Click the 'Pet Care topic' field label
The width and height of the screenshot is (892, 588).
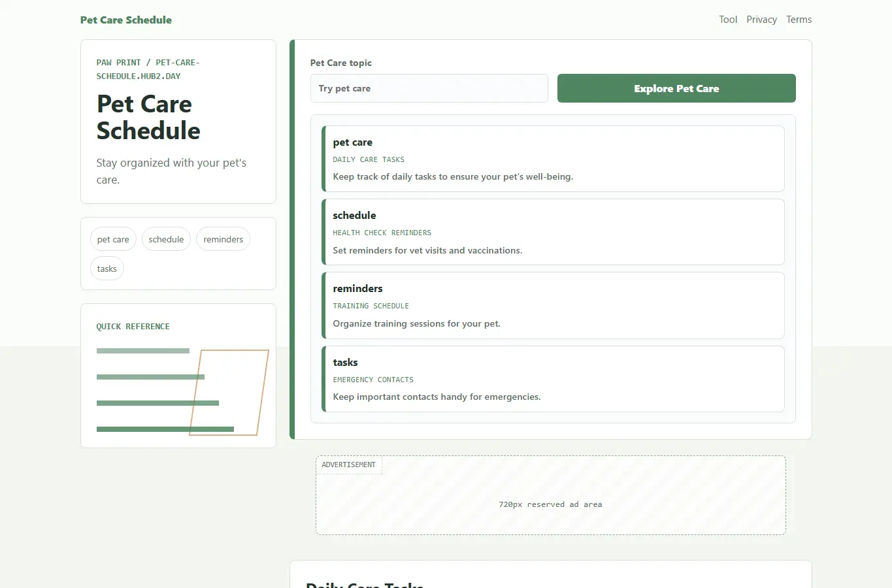tap(340, 63)
